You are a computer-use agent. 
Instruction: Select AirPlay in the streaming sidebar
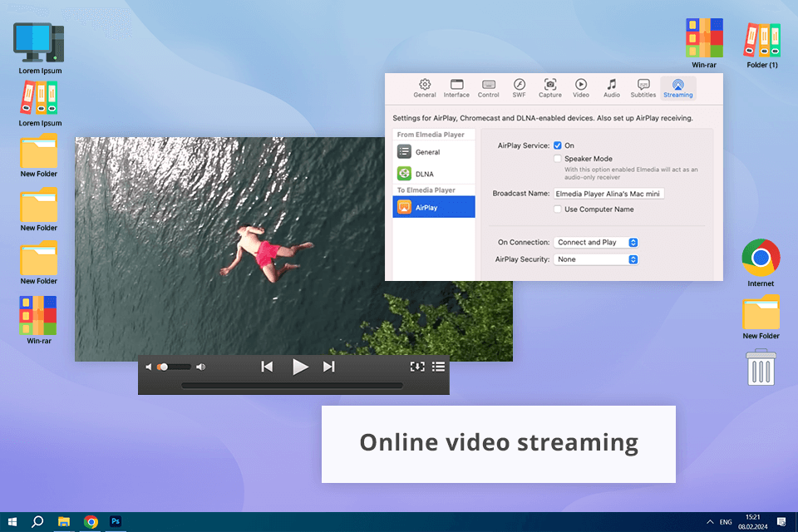tap(434, 207)
